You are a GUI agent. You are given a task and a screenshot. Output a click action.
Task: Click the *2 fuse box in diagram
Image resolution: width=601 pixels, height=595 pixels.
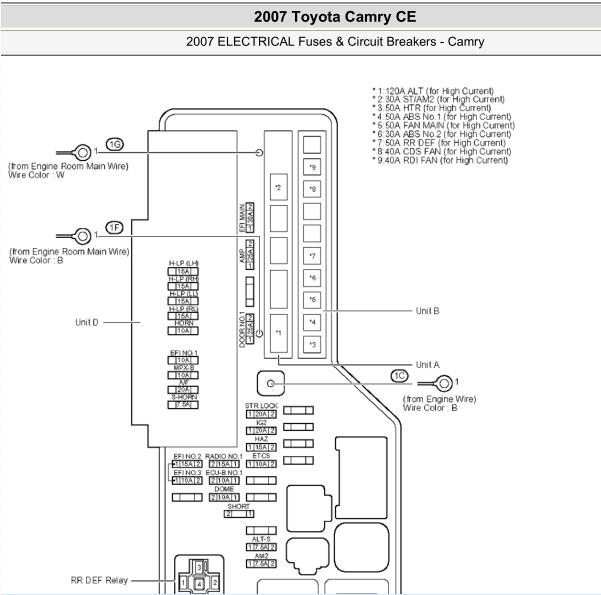point(279,187)
